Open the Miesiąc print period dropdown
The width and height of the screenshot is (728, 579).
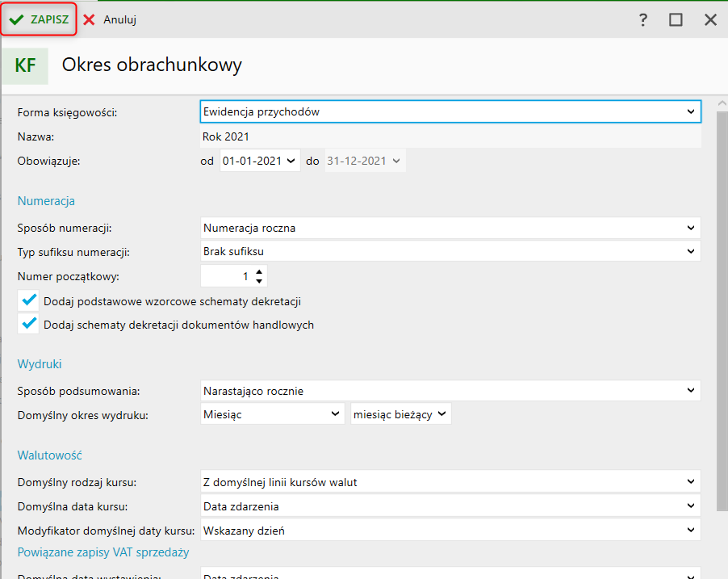273,414
